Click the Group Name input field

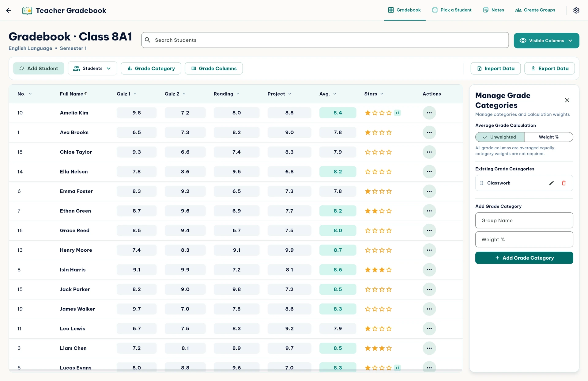pos(524,220)
